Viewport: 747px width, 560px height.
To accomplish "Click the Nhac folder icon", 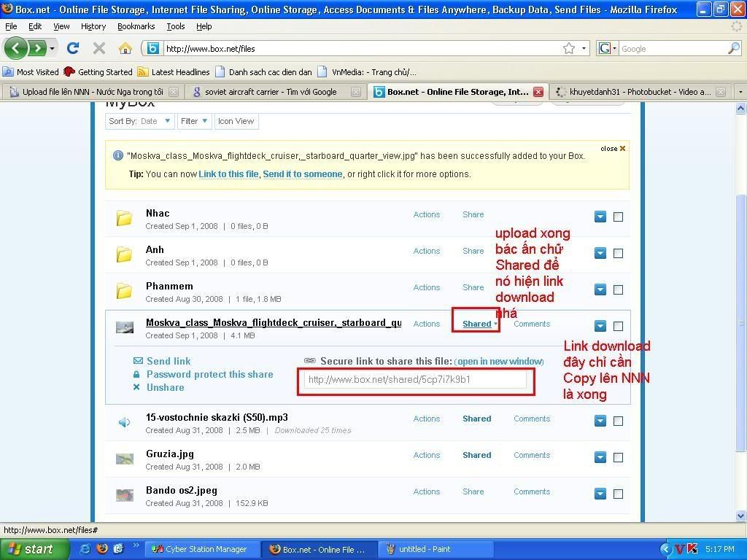I will pyautogui.click(x=125, y=218).
